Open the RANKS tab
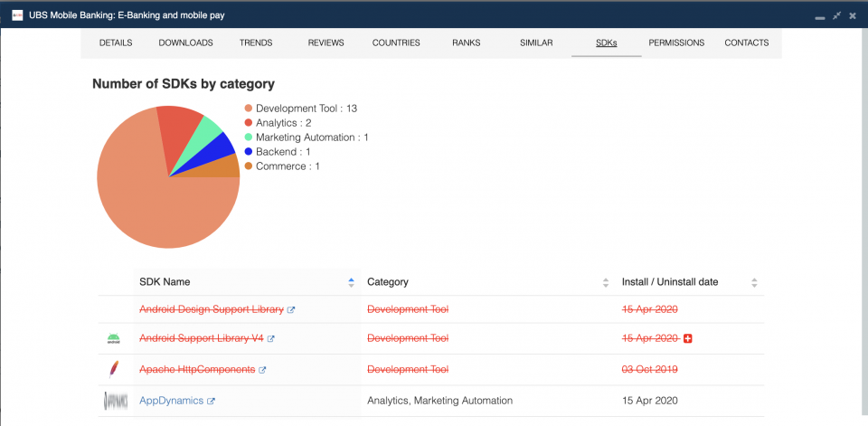The image size is (868, 426). coord(467,43)
